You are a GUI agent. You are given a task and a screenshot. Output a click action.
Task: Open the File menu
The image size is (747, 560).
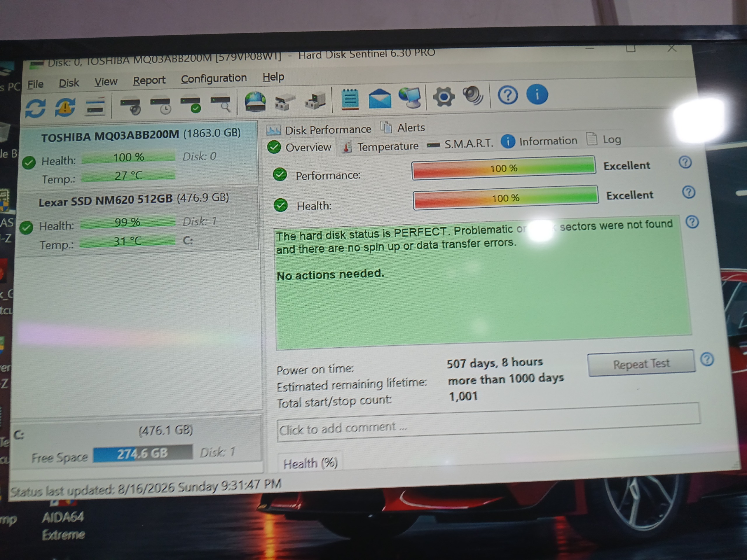pos(35,84)
